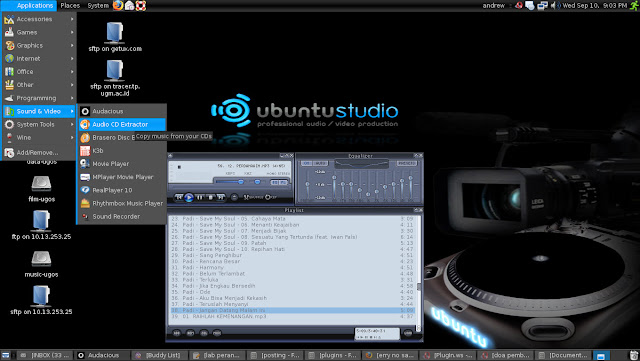Click playlist misc button
The image size is (640, 361).
[x=217, y=333]
